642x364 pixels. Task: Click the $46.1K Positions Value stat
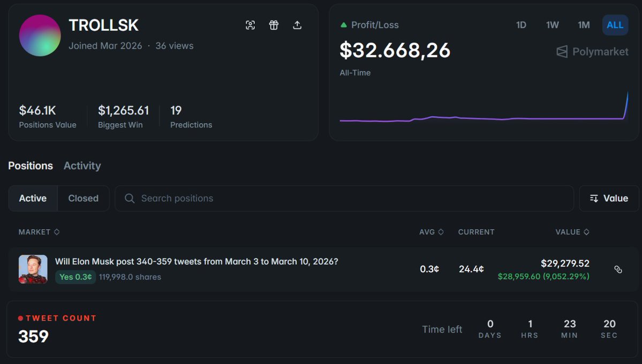(48, 117)
